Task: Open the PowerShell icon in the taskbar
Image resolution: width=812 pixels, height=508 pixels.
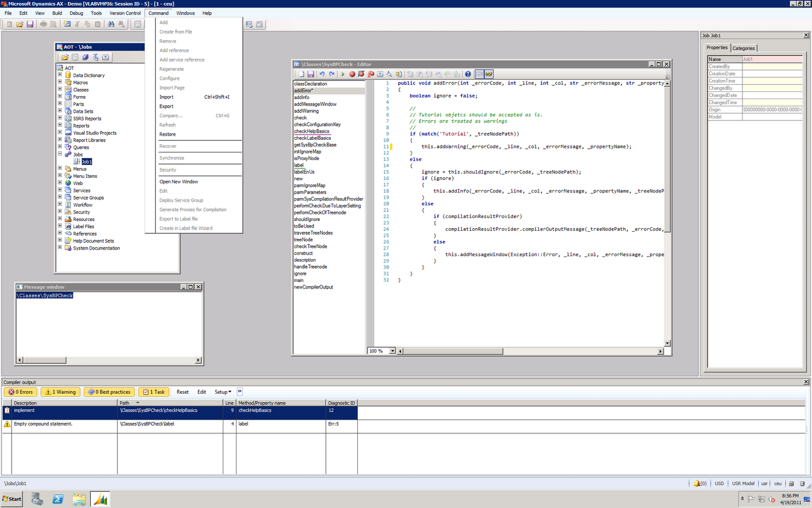Action: click(x=58, y=499)
